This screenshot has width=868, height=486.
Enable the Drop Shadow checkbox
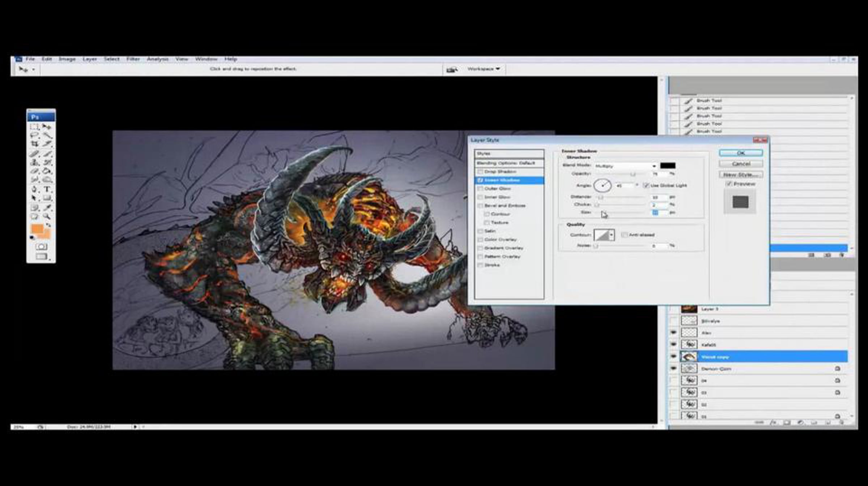[x=480, y=172]
